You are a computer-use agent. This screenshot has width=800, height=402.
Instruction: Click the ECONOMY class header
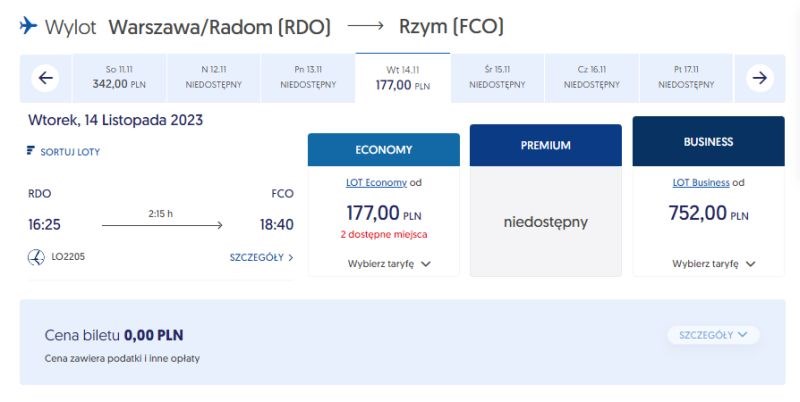click(384, 149)
